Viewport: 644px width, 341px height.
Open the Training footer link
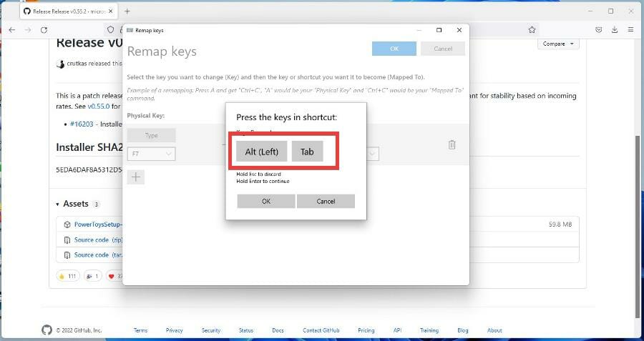click(429, 330)
